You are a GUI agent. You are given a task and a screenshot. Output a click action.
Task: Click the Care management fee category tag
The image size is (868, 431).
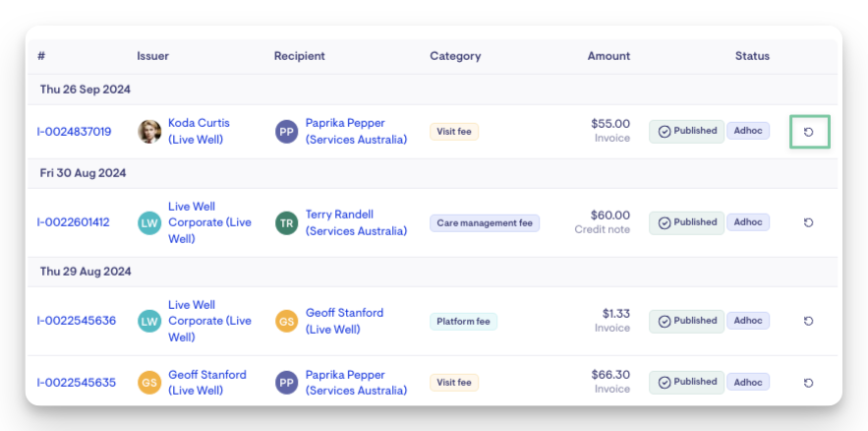click(485, 223)
